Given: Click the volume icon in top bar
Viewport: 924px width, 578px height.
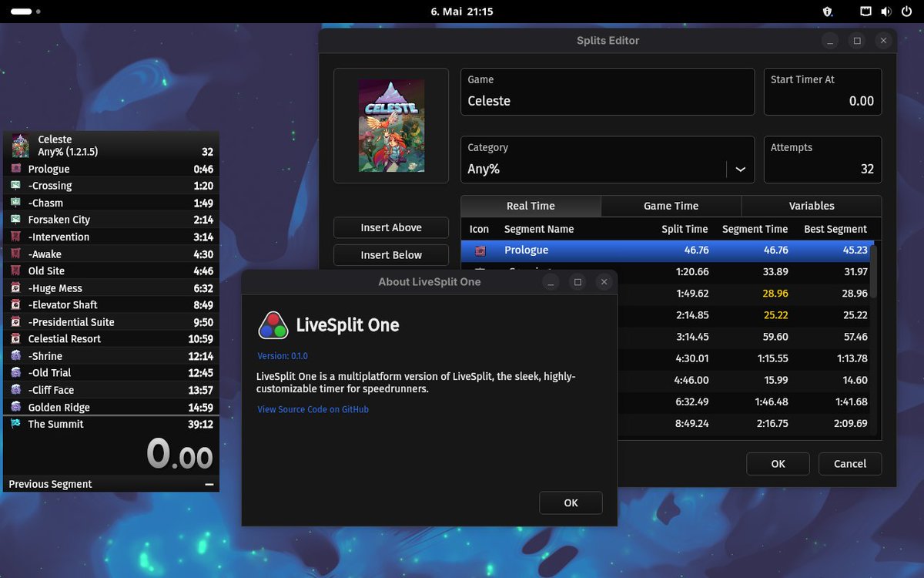Looking at the screenshot, I should (x=885, y=12).
